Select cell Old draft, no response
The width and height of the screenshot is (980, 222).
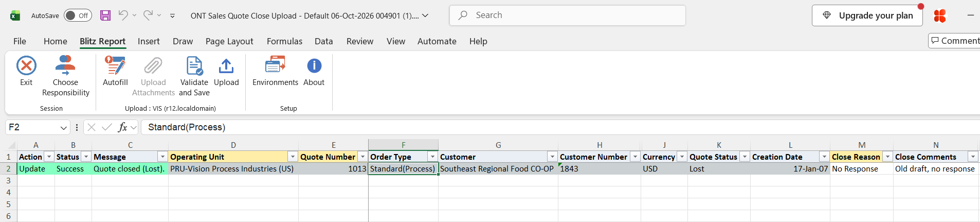936,169
